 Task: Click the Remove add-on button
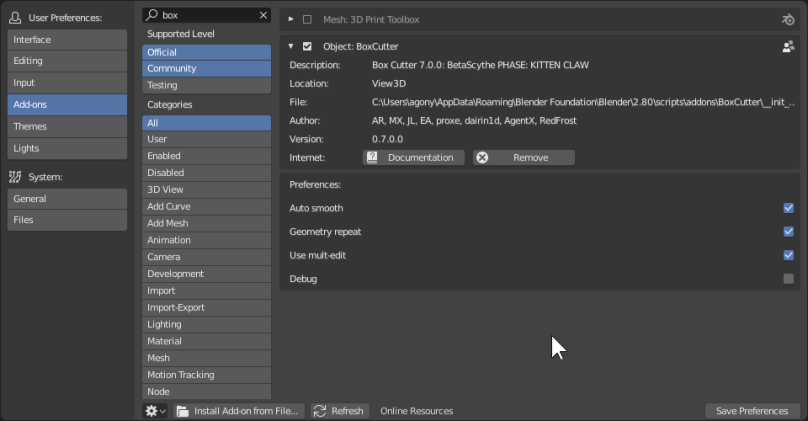pyautogui.click(x=524, y=157)
